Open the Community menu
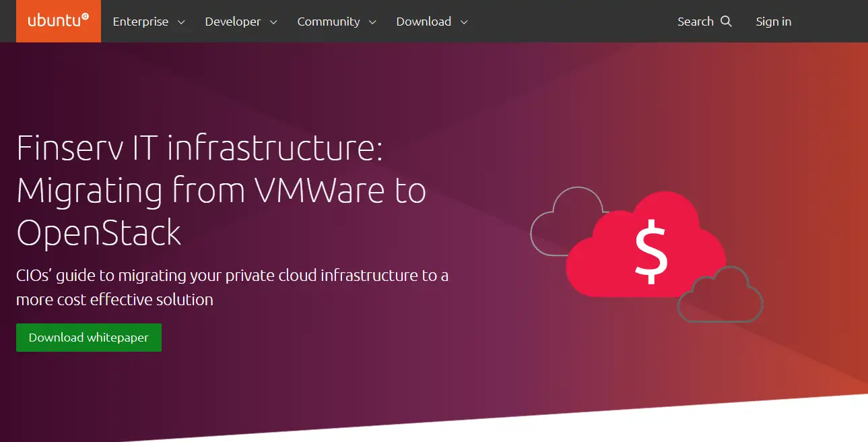This screenshot has width=868, height=442. click(327, 22)
